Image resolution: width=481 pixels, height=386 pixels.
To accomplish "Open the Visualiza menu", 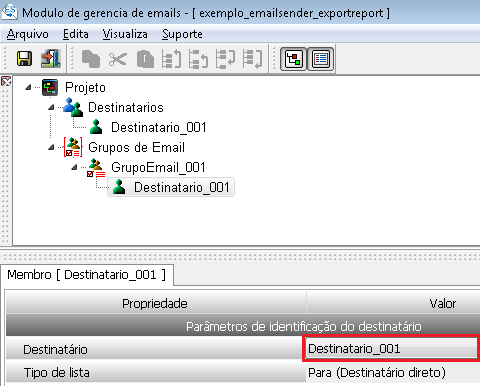I will pyautogui.click(x=125, y=34).
